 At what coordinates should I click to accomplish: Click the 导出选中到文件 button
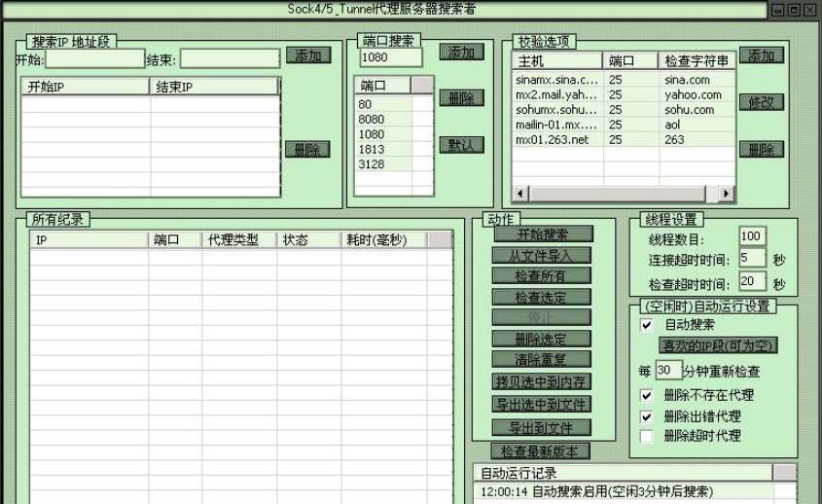point(541,405)
